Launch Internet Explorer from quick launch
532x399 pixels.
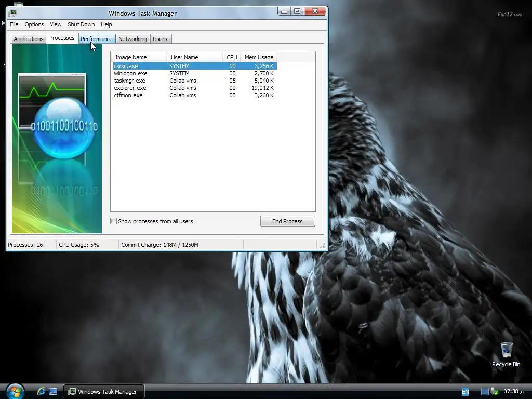(41, 391)
